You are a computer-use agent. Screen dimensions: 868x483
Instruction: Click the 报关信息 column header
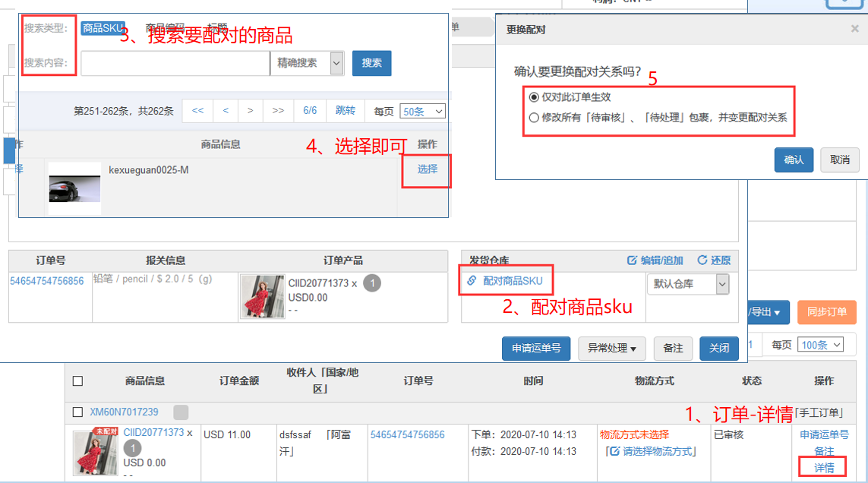click(x=166, y=260)
